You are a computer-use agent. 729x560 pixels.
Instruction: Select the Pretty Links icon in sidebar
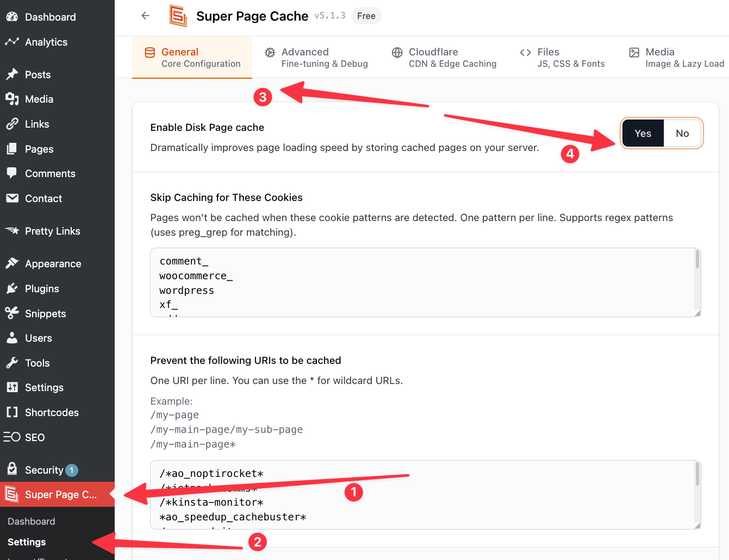tap(13, 231)
